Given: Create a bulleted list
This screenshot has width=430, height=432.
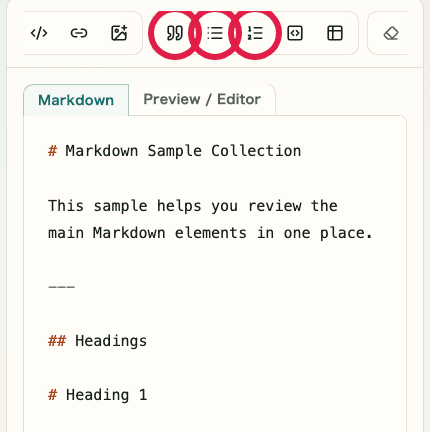Looking at the screenshot, I should coord(215,33).
